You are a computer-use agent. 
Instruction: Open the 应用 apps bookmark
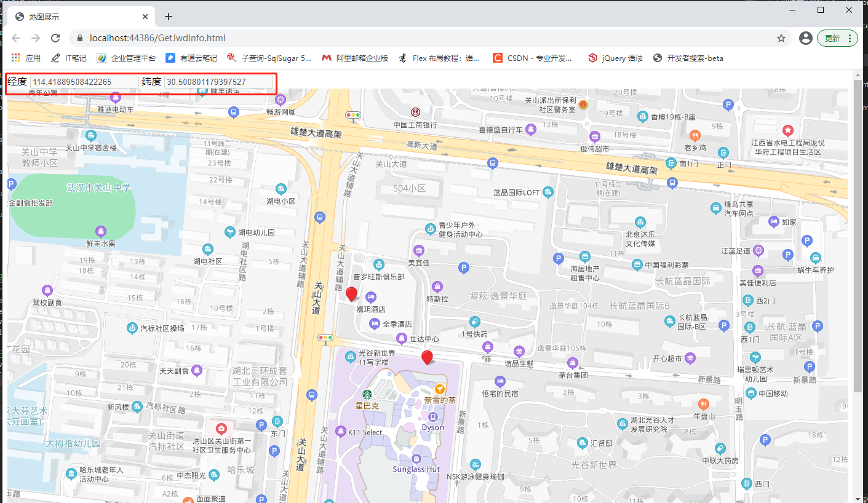pyautogui.click(x=26, y=58)
